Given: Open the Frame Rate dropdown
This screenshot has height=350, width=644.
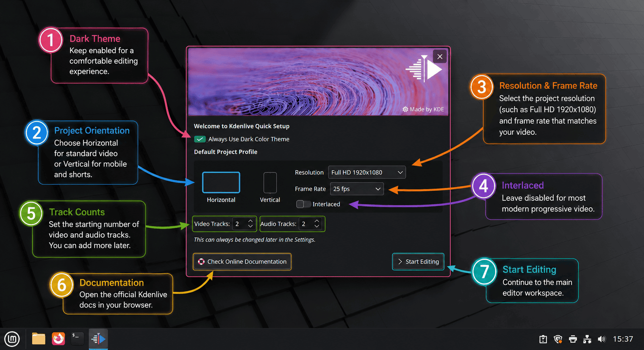Looking at the screenshot, I should click(x=357, y=189).
